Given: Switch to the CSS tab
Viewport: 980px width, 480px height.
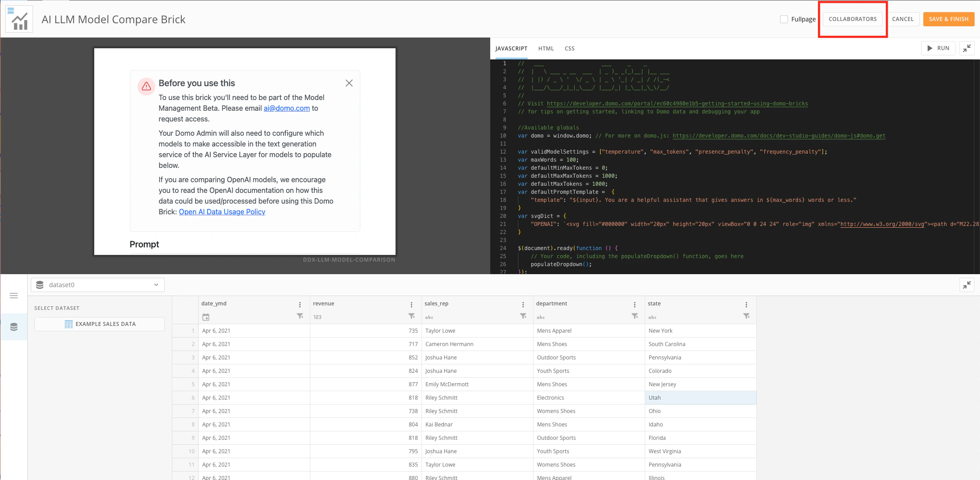Looking at the screenshot, I should pos(569,49).
